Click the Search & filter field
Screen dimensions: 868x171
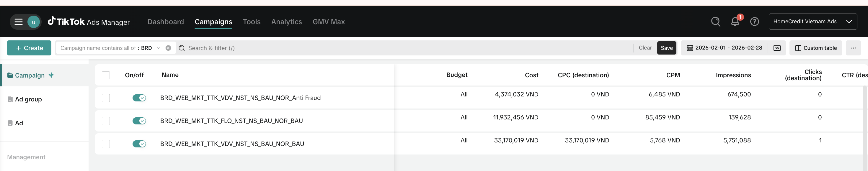pos(404,48)
